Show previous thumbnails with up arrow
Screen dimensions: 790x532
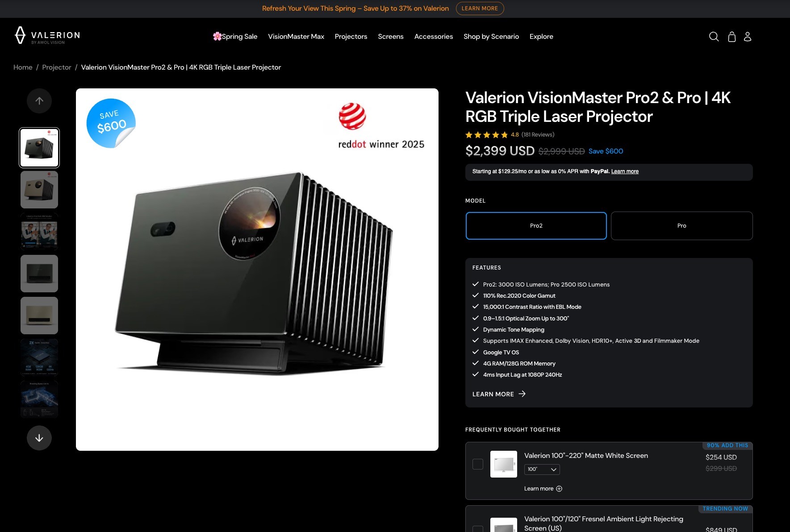pos(39,101)
